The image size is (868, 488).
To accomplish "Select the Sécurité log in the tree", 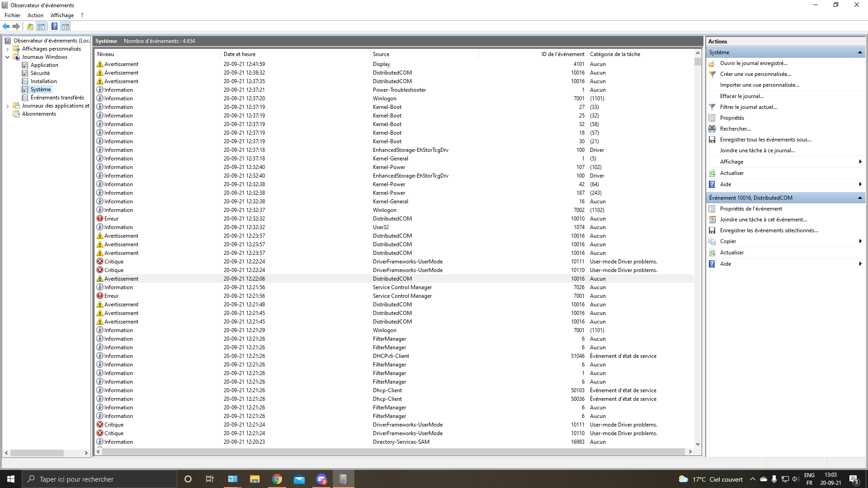I will [40, 73].
